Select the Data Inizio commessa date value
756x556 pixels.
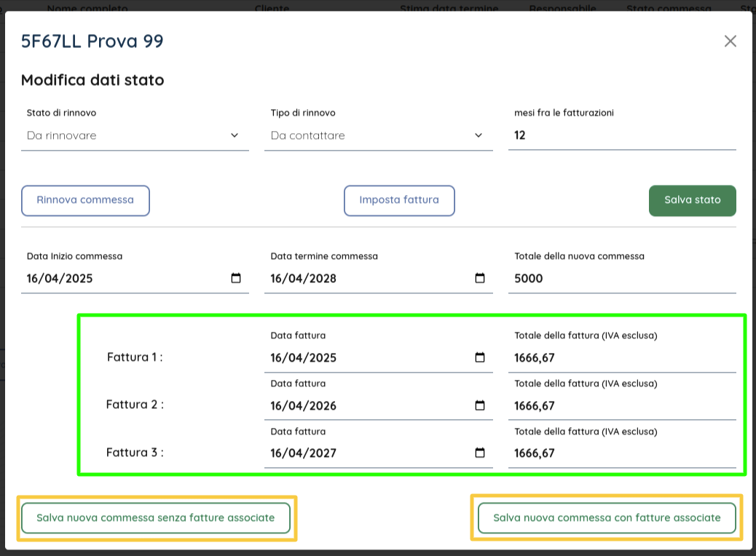60,278
